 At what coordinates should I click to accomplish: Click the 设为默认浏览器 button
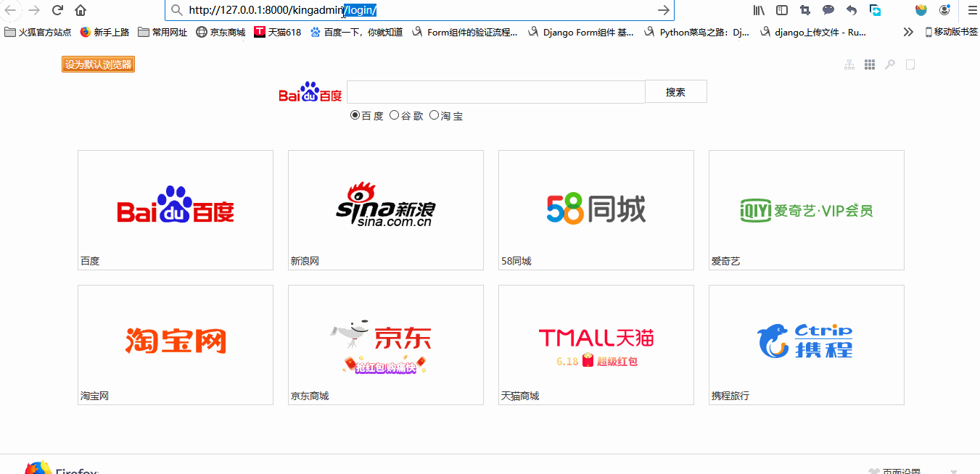pos(98,65)
